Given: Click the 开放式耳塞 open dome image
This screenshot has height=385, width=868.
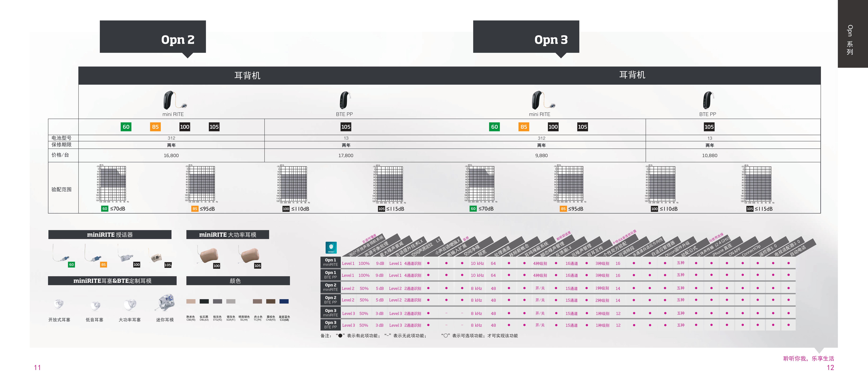Looking at the screenshot, I should click(59, 304).
